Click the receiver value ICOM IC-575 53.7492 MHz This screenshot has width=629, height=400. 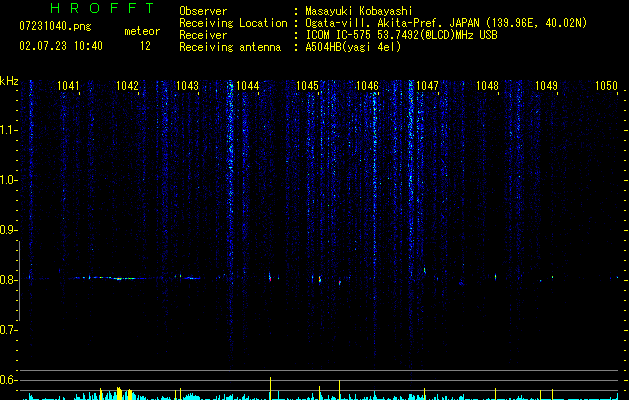point(401,35)
